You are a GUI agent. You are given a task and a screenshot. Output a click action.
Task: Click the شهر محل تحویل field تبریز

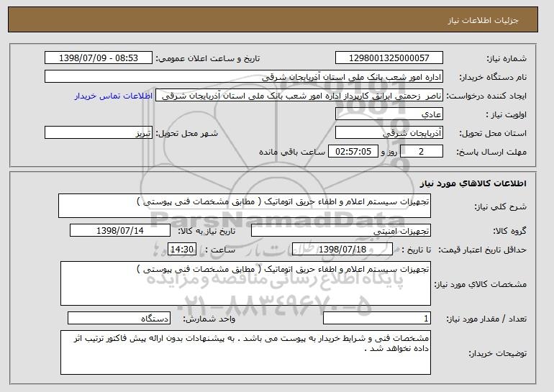pos(99,133)
